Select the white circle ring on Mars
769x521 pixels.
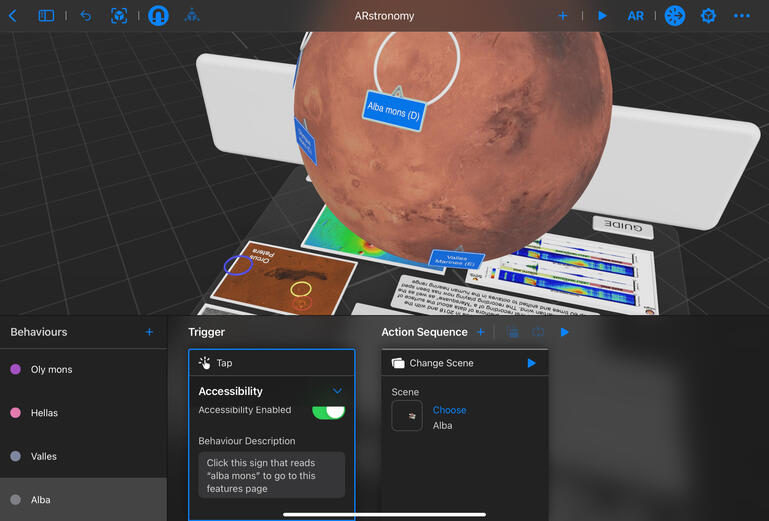417,66
